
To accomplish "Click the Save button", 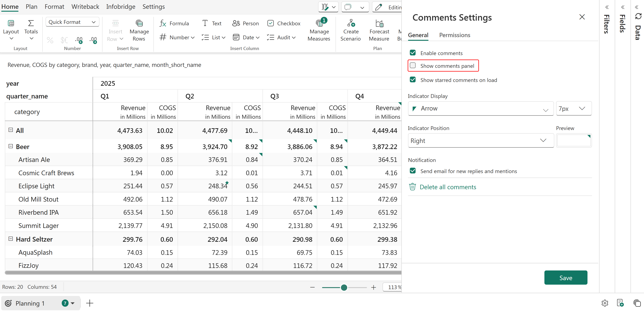I will [x=566, y=277].
